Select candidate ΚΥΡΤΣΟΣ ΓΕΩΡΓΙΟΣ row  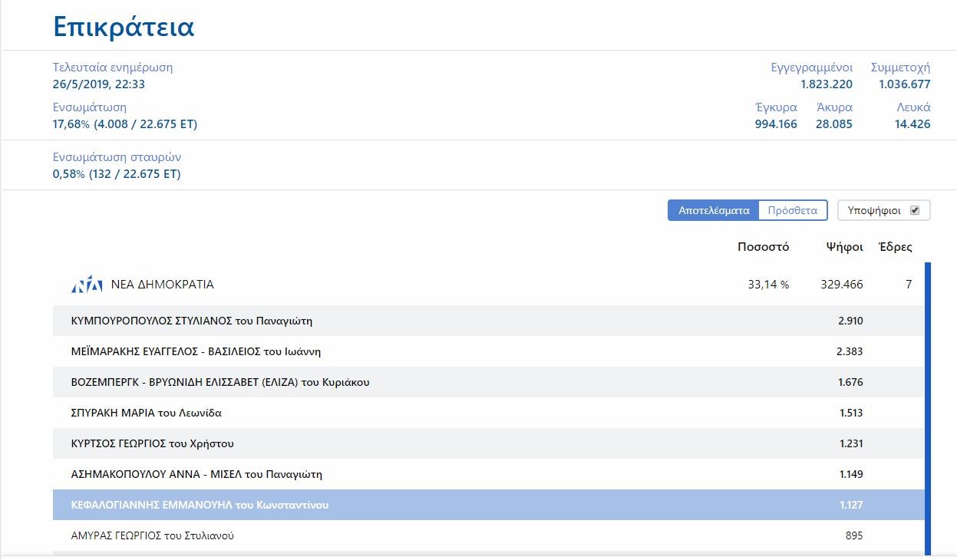point(152,443)
